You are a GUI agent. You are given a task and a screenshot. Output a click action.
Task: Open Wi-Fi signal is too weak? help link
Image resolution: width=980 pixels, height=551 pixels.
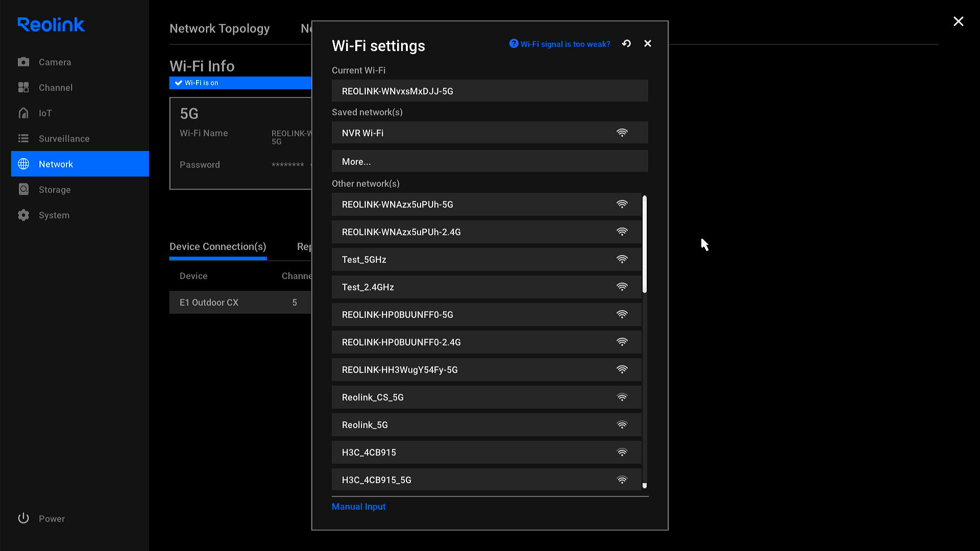(x=564, y=44)
